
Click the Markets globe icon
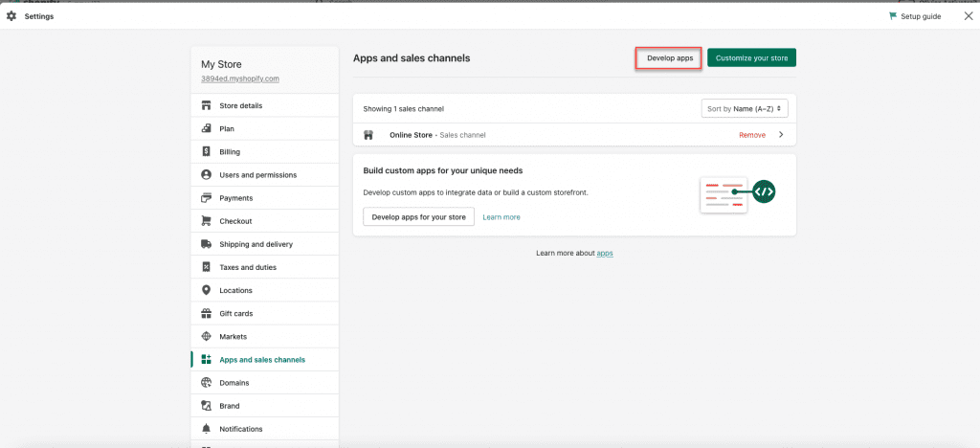(207, 337)
